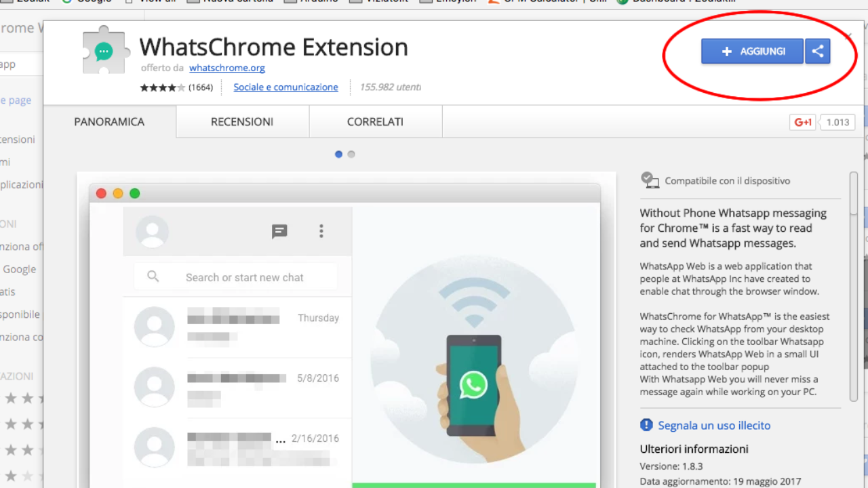
Task: Open the three-dot menu in the preview
Action: pos(321,232)
